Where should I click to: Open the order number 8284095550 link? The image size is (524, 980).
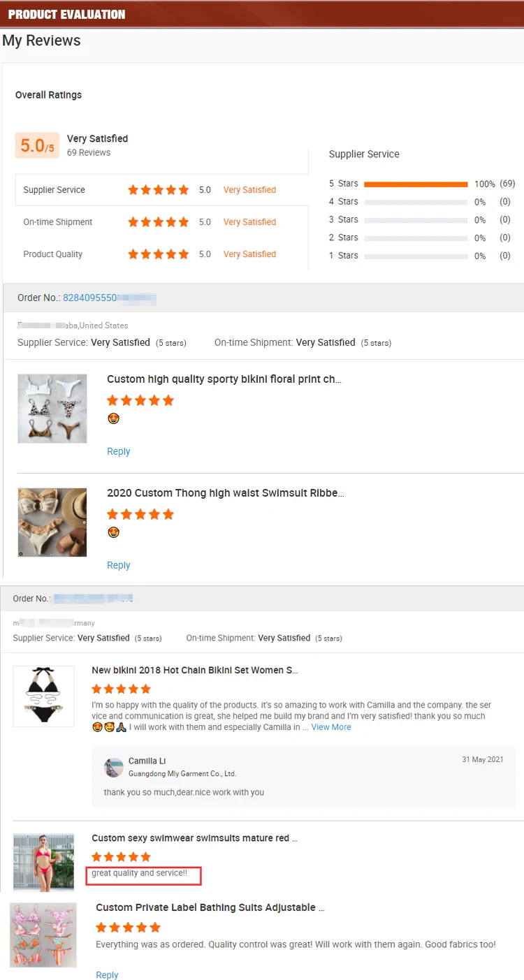[x=110, y=298]
